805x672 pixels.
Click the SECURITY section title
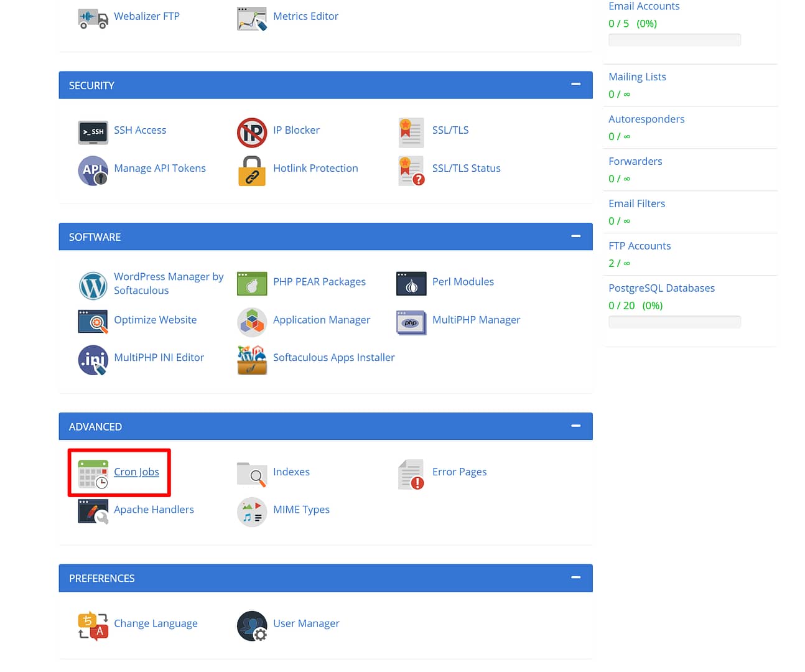click(91, 85)
